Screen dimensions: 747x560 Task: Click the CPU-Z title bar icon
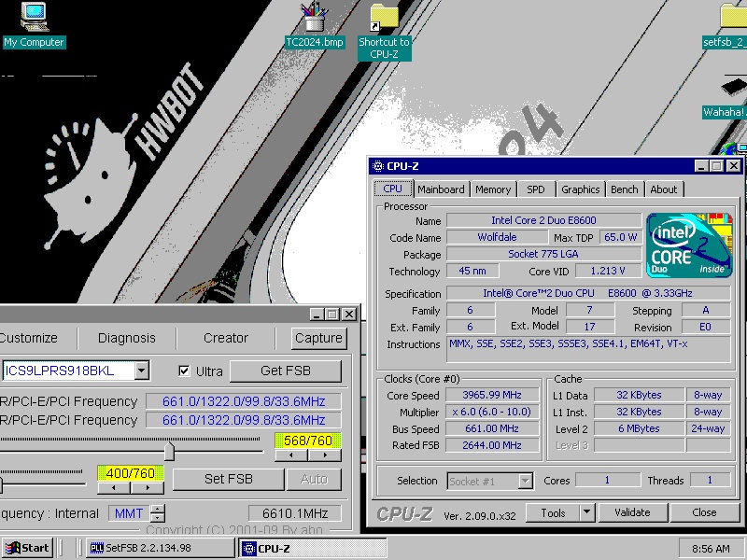pyautogui.click(x=378, y=166)
